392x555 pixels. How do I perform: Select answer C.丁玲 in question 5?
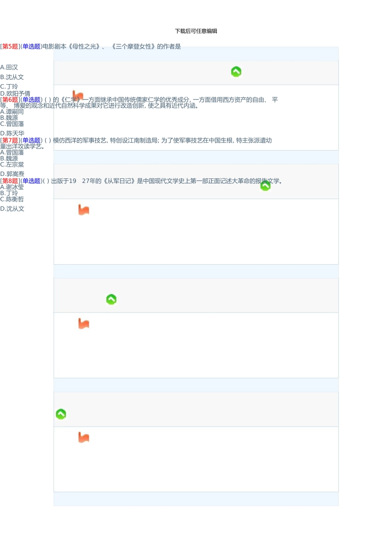9,87
